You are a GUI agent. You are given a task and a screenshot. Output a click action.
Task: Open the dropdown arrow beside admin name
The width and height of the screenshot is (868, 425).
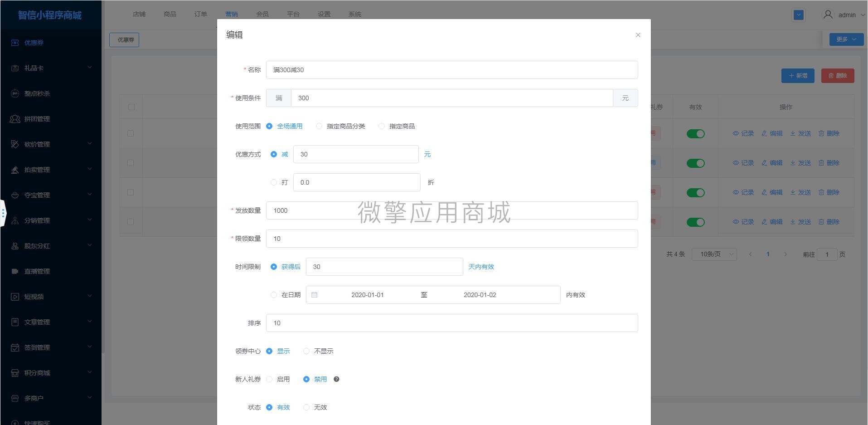[x=863, y=15]
